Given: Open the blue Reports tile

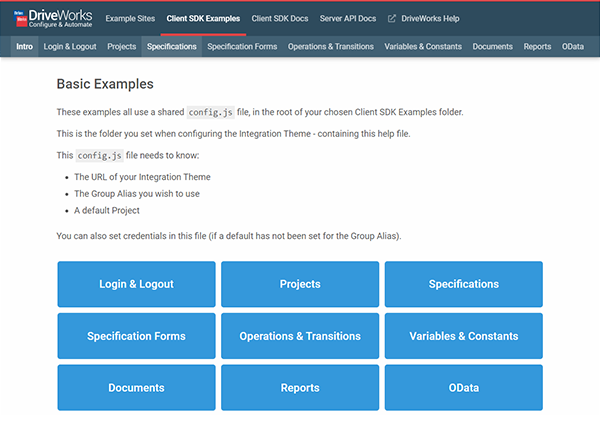Looking at the screenshot, I should [300, 388].
